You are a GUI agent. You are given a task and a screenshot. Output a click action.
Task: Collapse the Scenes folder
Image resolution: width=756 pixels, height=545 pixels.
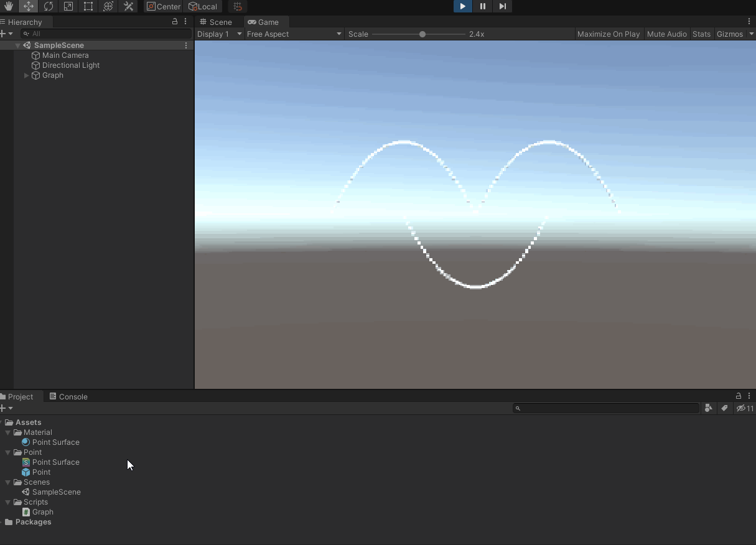8,482
